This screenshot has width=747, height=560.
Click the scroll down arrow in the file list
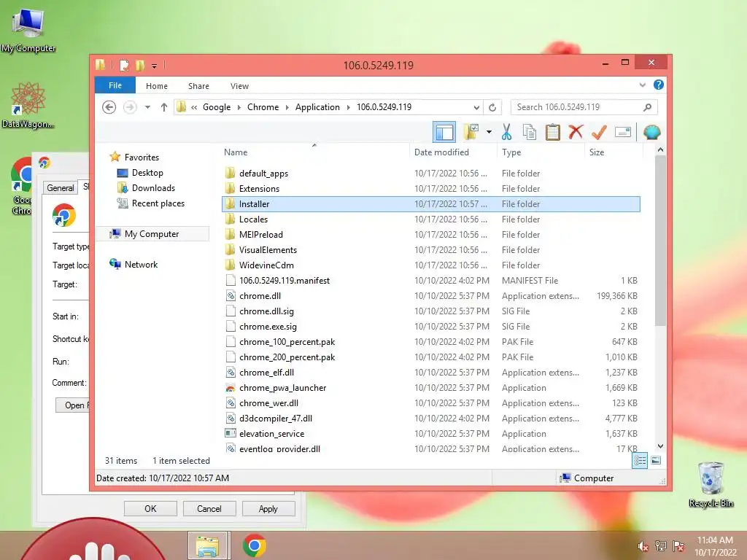(x=659, y=446)
